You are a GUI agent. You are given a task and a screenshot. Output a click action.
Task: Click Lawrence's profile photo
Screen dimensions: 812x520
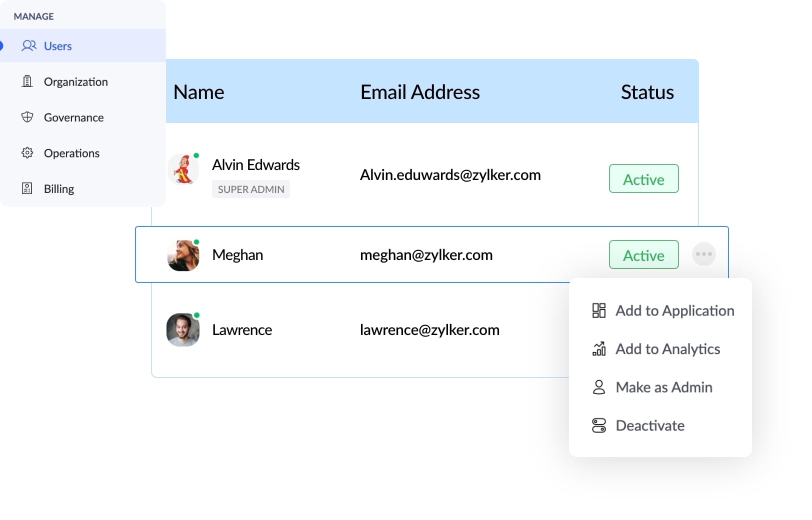183,330
